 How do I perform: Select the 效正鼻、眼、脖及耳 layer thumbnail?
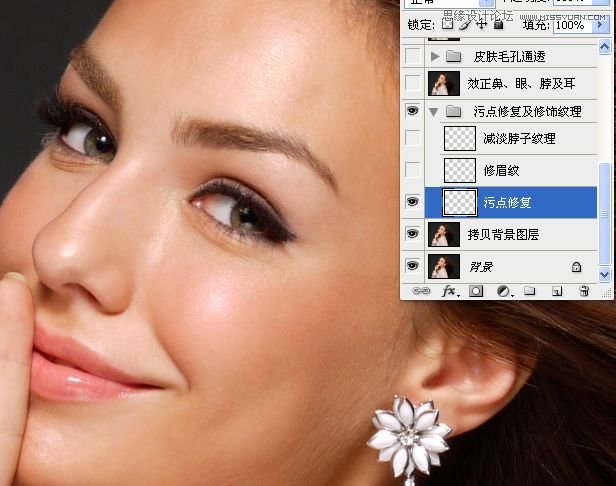[x=444, y=83]
